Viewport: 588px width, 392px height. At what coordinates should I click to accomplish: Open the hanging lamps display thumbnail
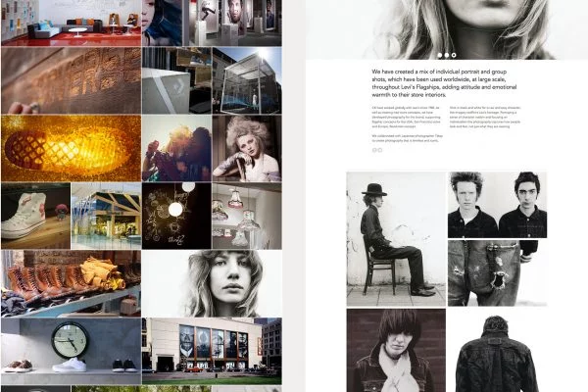pyautogui.click(x=246, y=214)
